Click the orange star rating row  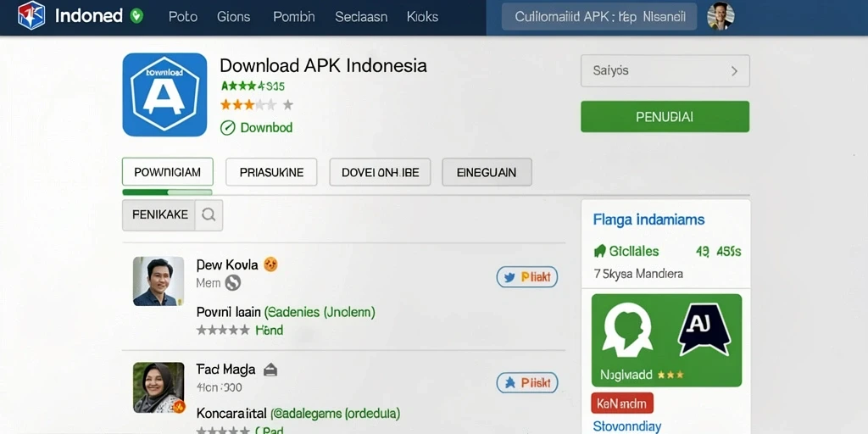tap(257, 104)
